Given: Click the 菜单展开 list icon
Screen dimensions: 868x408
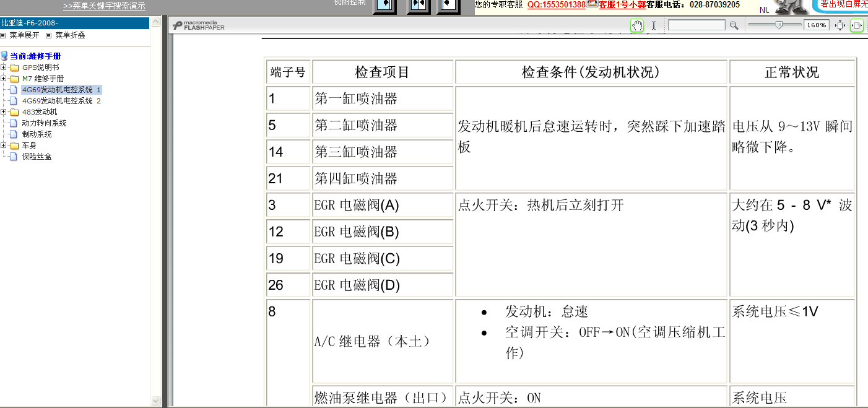Looking at the screenshot, I should coord(3,35).
